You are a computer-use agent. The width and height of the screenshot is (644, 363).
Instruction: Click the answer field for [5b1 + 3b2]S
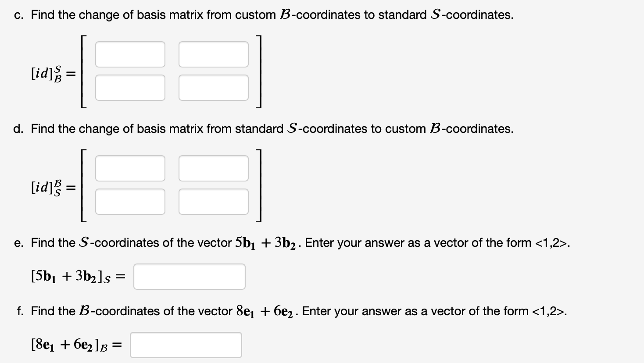[x=189, y=276]
